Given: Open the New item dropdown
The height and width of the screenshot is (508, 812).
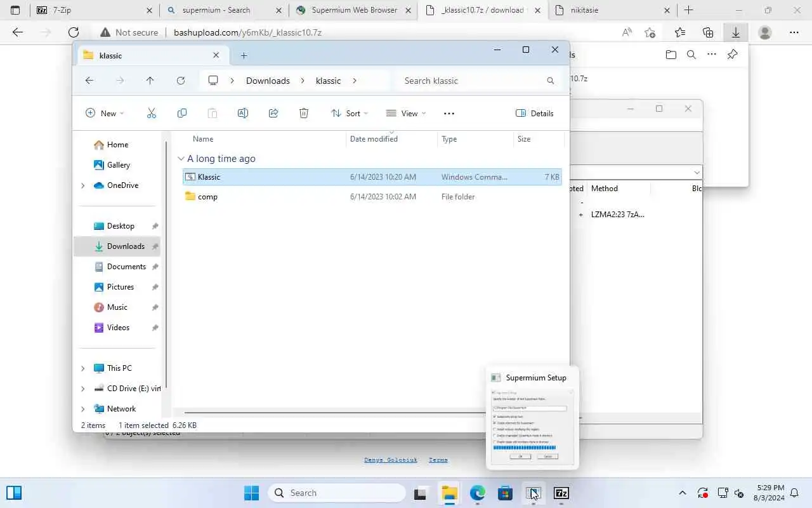Looking at the screenshot, I should click(105, 113).
